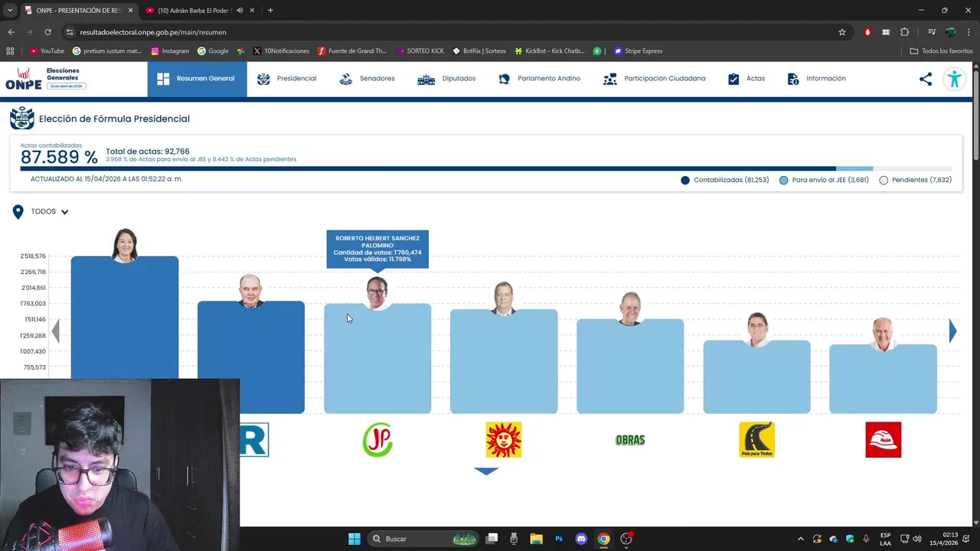Expand details with the down triangle
Image resolution: width=980 pixels, height=551 pixels.
486,471
